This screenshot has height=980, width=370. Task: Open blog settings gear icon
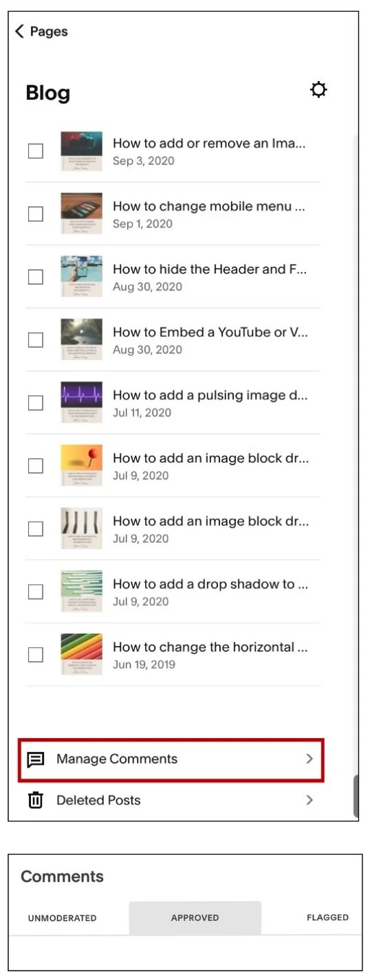pyautogui.click(x=318, y=90)
